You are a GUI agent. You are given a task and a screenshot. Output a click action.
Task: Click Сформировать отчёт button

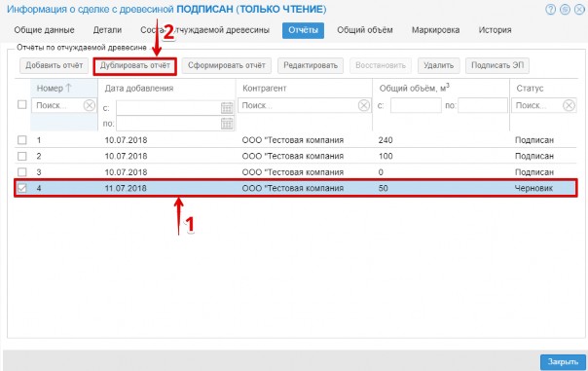tap(227, 65)
